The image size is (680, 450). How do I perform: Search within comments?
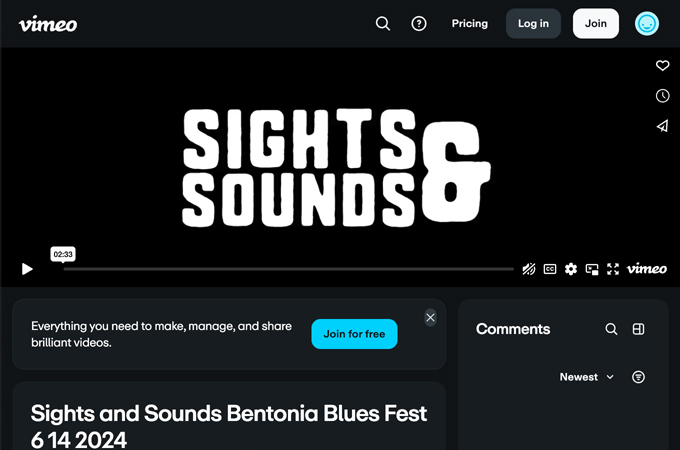(x=611, y=329)
